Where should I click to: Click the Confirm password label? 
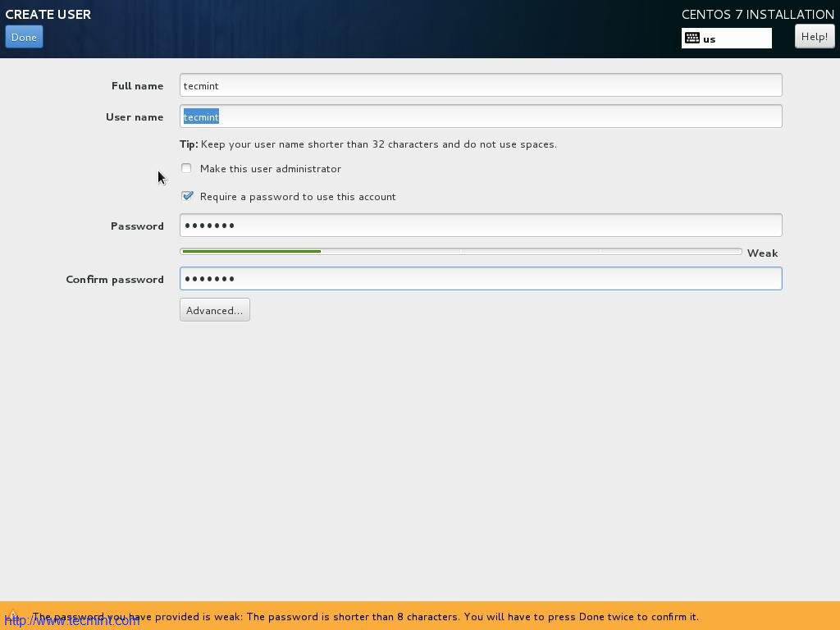point(115,280)
